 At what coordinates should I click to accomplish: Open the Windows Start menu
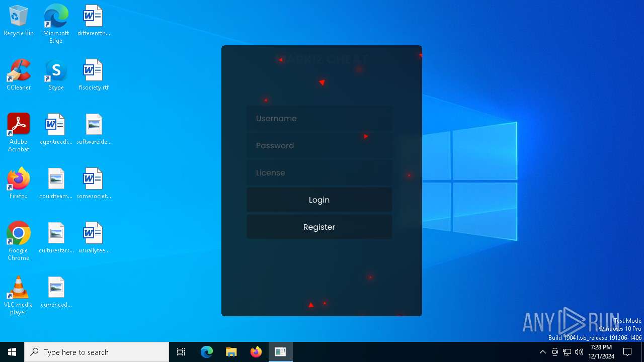coord(12,352)
